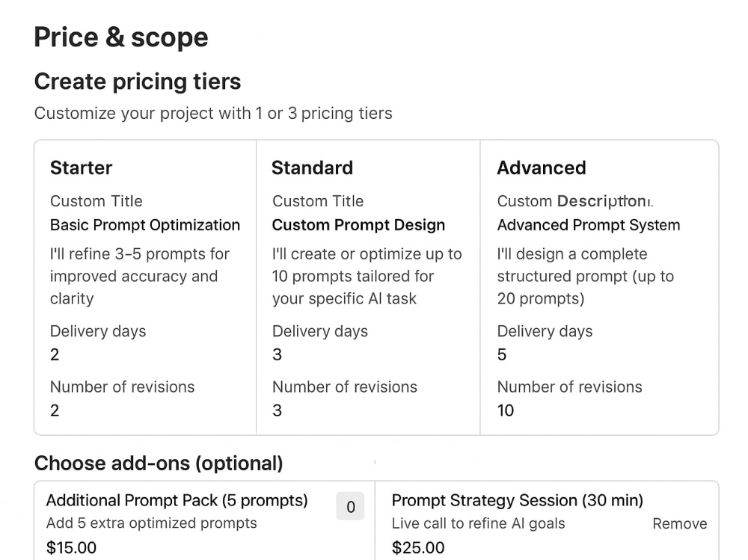Change Starter number of revisions value

click(x=55, y=410)
